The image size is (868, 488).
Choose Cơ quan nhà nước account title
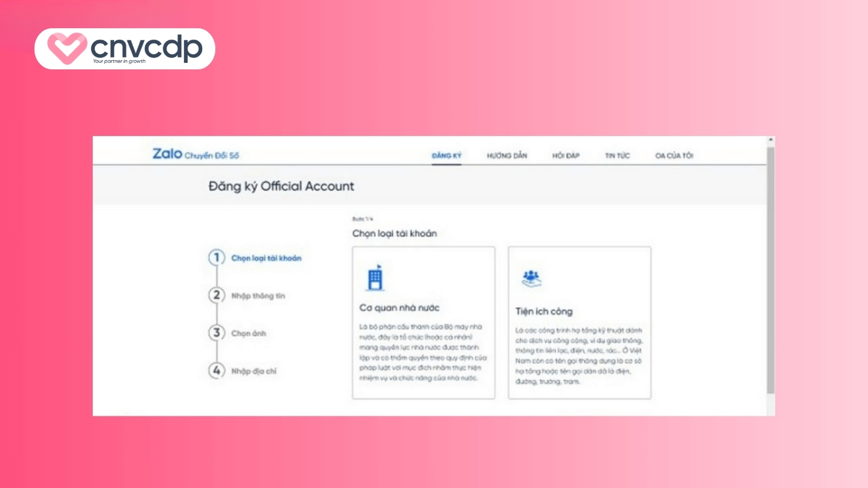click(x=399, y=307)
